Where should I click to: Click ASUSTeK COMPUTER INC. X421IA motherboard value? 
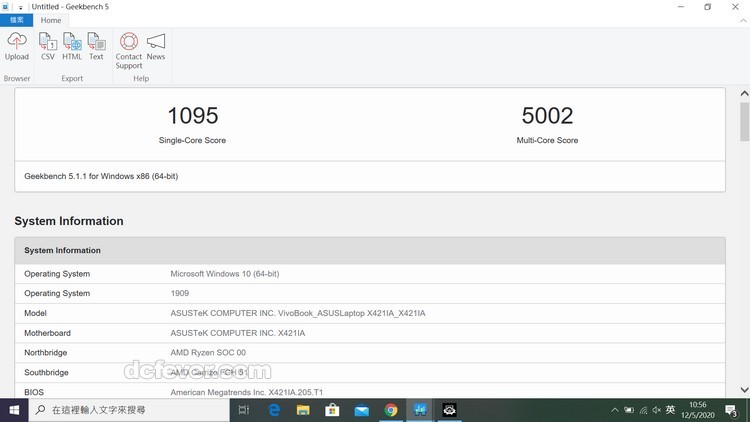pos(238,333)
